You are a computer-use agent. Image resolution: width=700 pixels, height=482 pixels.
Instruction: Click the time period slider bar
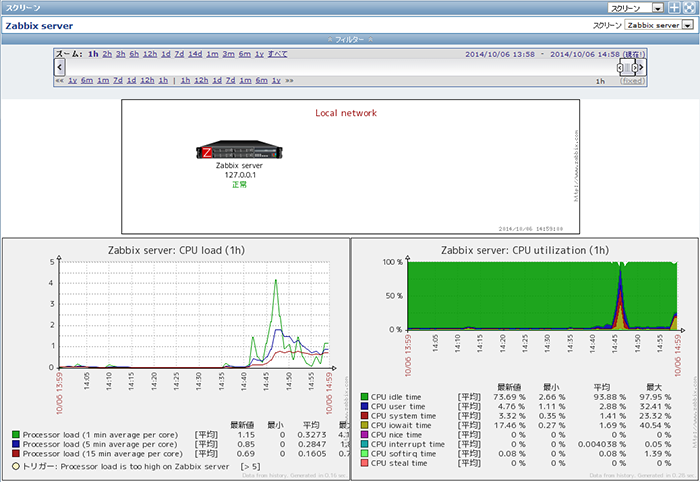pos(627,67)
